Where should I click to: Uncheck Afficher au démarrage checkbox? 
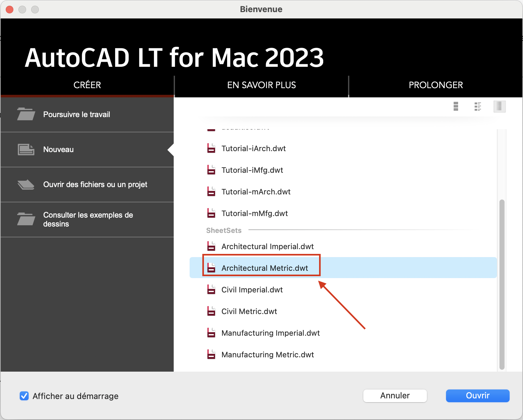24,396
